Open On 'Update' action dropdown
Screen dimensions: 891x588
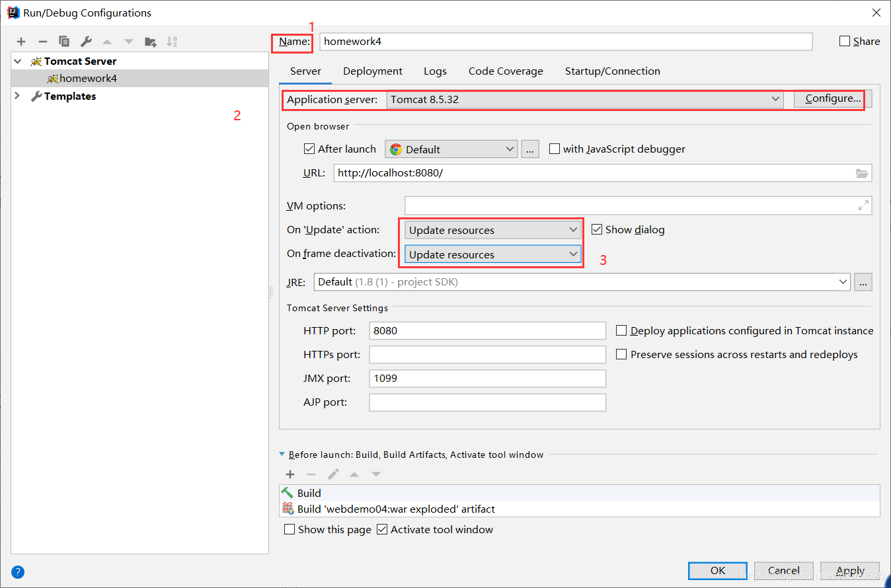pos(493,231)
